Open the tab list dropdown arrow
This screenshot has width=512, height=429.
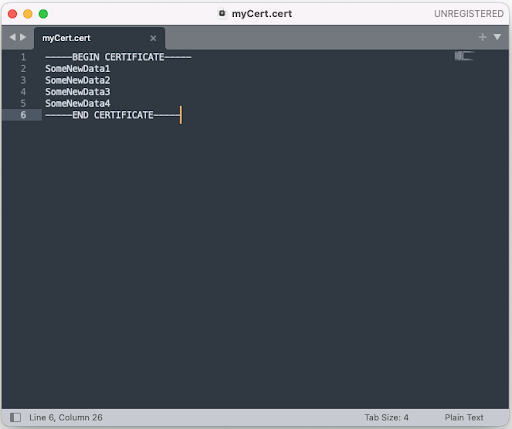(x=497, y=37)
